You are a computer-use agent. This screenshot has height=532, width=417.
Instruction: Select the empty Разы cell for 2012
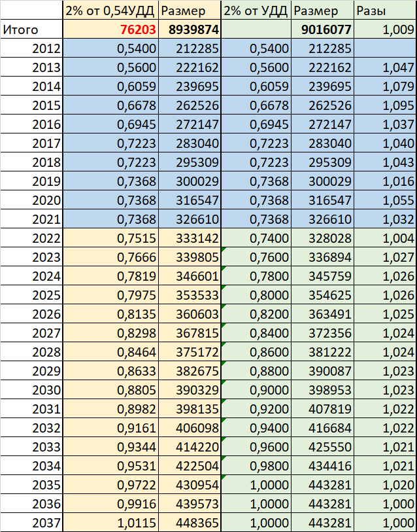pos(385,49)
